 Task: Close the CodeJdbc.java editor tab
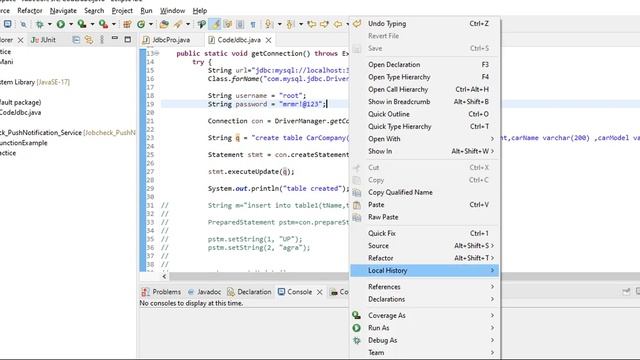(268, 40)
